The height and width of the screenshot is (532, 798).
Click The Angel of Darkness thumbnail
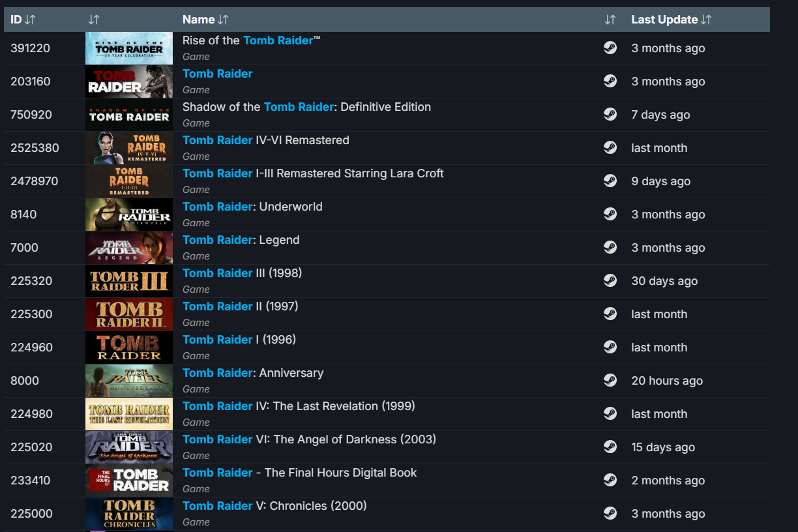click(x=129, y=447)
